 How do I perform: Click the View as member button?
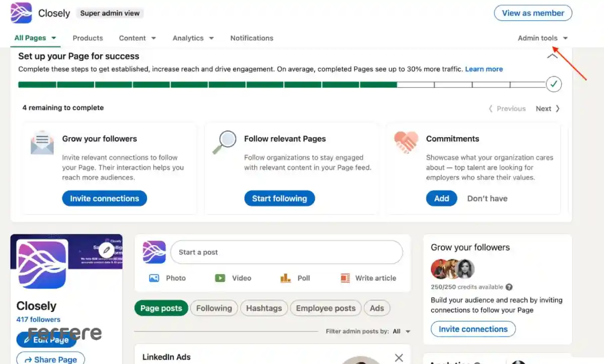tap(533, 13)
